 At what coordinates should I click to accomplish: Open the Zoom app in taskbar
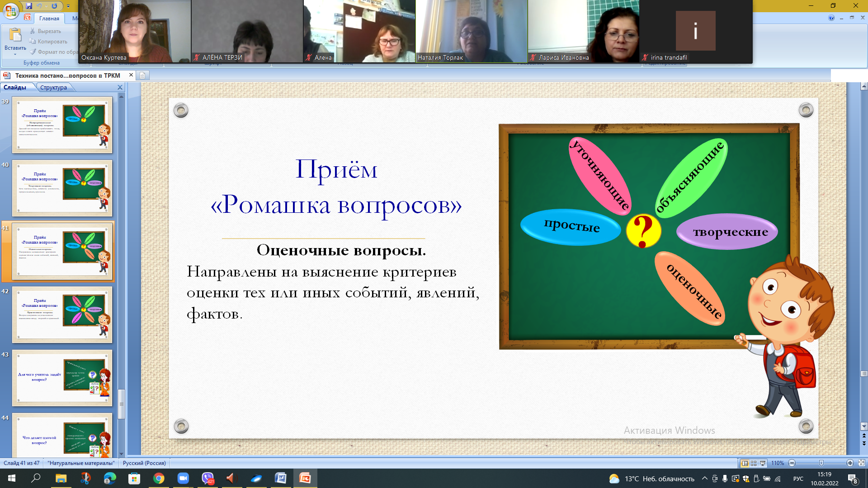(x=183, y=478)
